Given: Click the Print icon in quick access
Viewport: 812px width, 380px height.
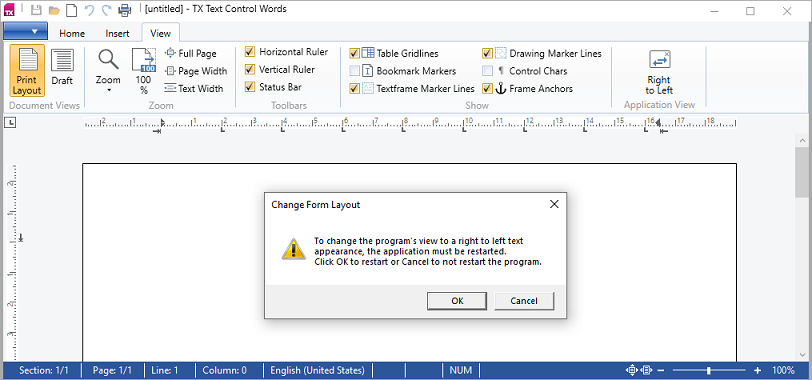Looking at the screenshot, I should 125,10.
